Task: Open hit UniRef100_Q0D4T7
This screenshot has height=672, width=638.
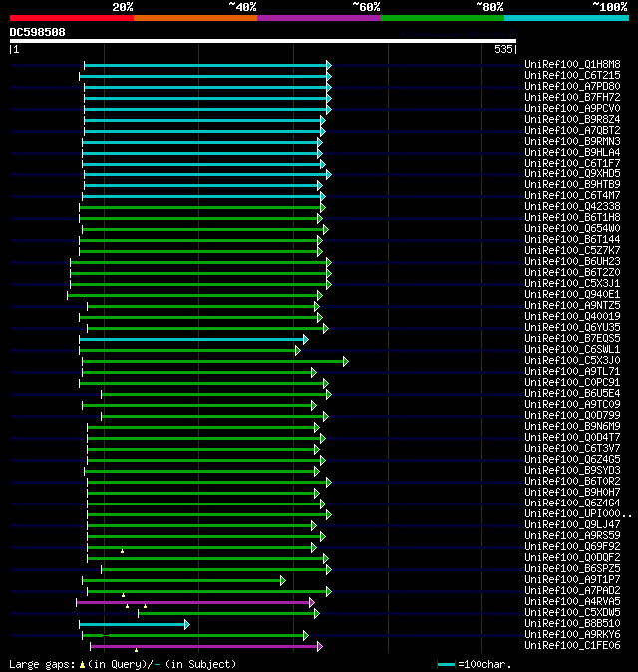Action: coord(572,437)
